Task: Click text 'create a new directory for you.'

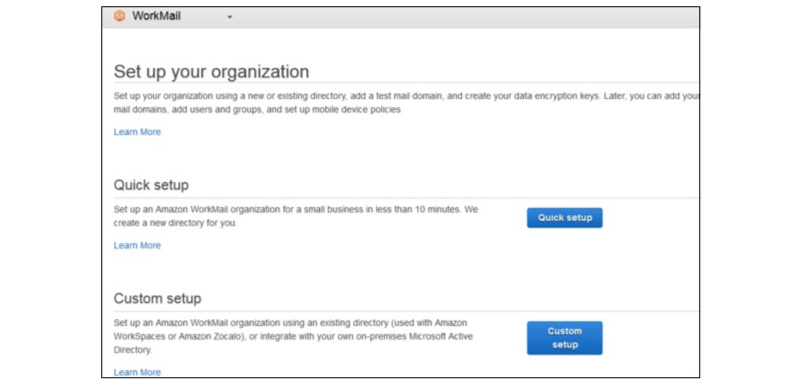Action: [176, 223]
